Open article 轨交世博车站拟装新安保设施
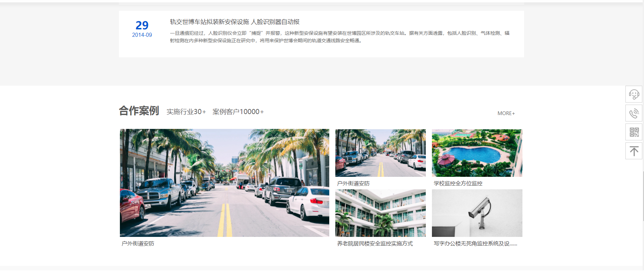This screenshot has height=273, width=644. click(234, 22)
